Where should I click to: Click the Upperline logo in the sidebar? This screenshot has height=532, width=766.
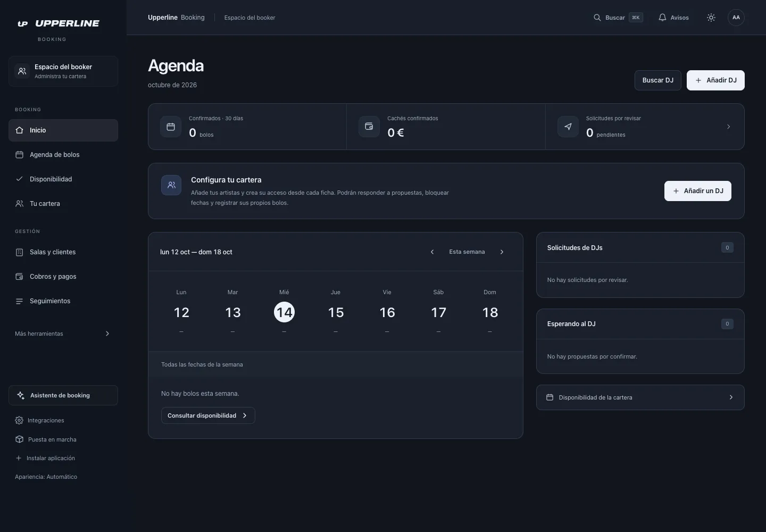(59, 23)
